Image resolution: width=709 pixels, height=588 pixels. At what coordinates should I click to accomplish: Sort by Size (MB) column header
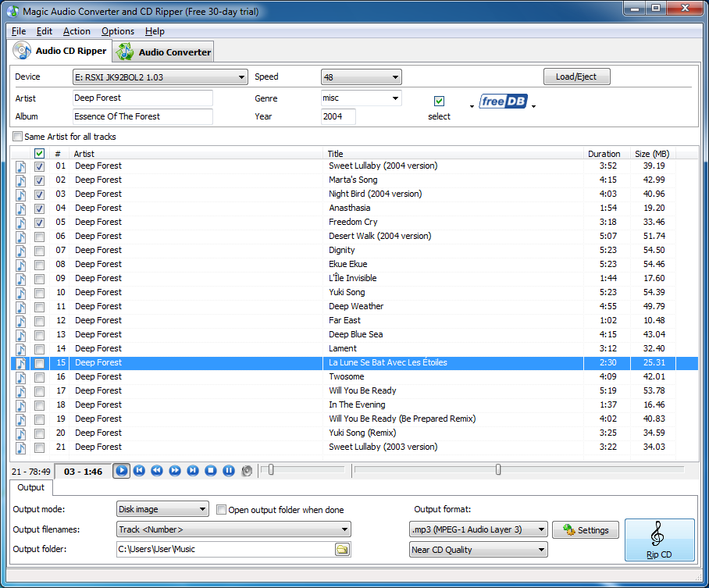coord(651,153)
